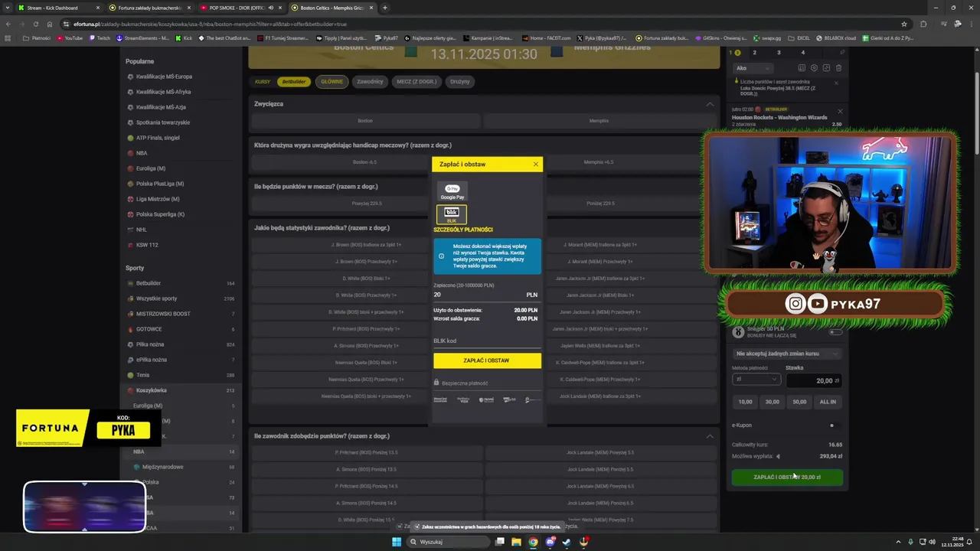Set stake to 30,00 quick amount
The width and height of the screenshot is (980, 551).
pyautogui.click(x=772, y=402)
